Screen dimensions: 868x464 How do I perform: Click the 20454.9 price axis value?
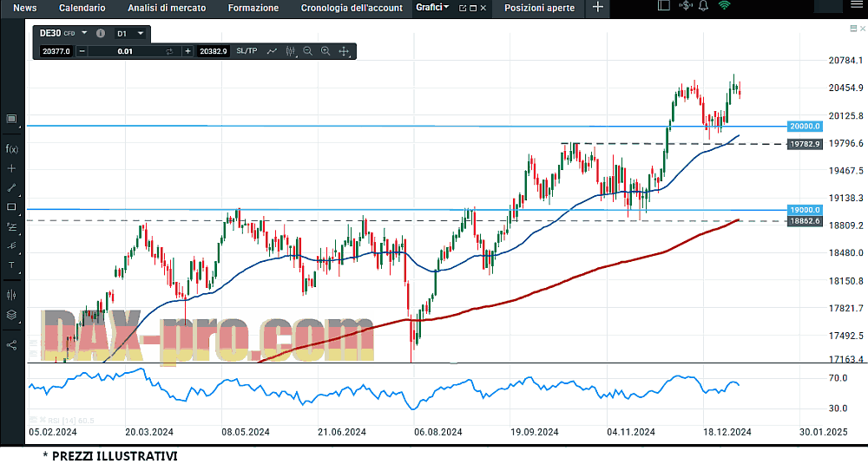845,88
